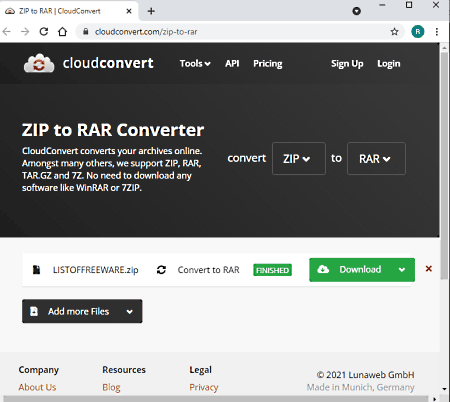
Task: Click the convert arrows icon before Convert to RAR
Action: pos(161,270)
